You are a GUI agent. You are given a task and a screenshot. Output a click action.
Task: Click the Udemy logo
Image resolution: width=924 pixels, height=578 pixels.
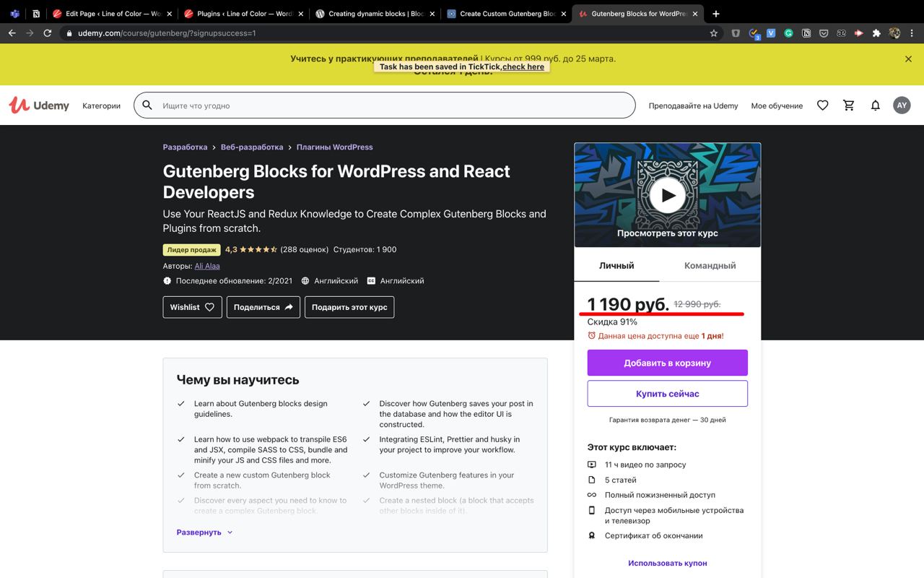[39, 105]
